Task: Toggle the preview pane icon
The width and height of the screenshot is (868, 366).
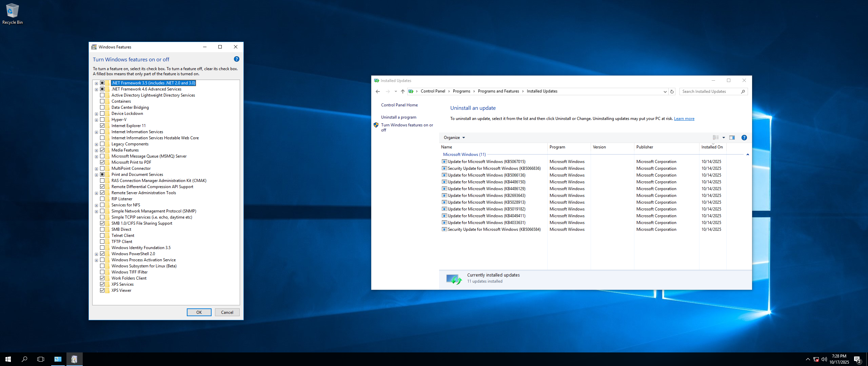Action: pos(732,138)
